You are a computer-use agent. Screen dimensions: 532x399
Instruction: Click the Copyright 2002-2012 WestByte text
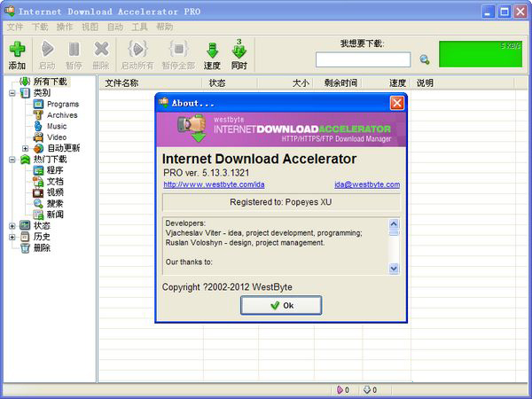coord(227,287)
